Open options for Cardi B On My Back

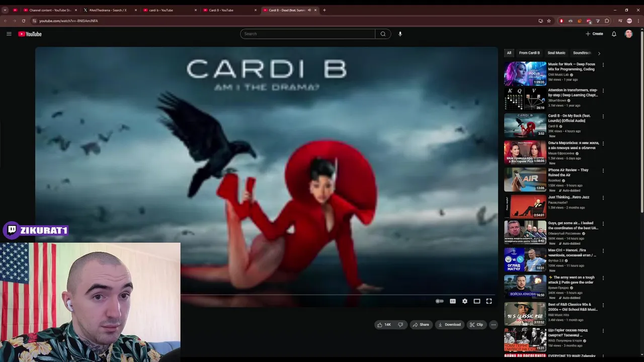coord(603,117)
